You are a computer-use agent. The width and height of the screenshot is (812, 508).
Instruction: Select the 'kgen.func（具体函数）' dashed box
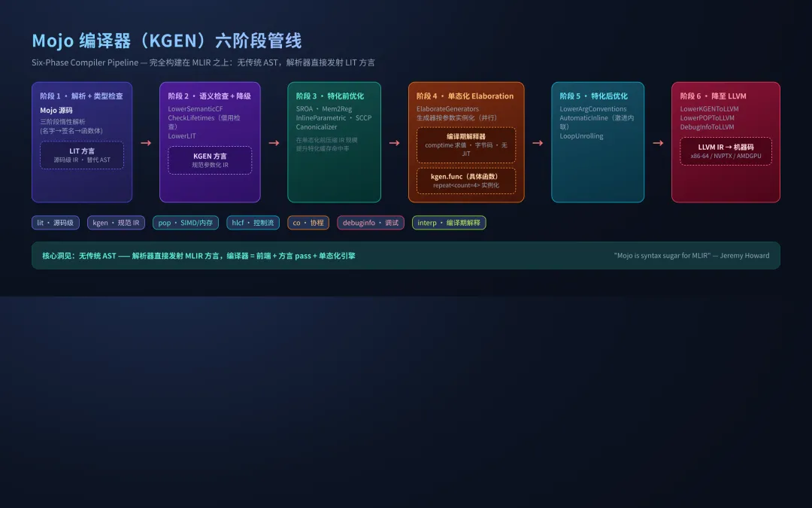pos(466,181)
